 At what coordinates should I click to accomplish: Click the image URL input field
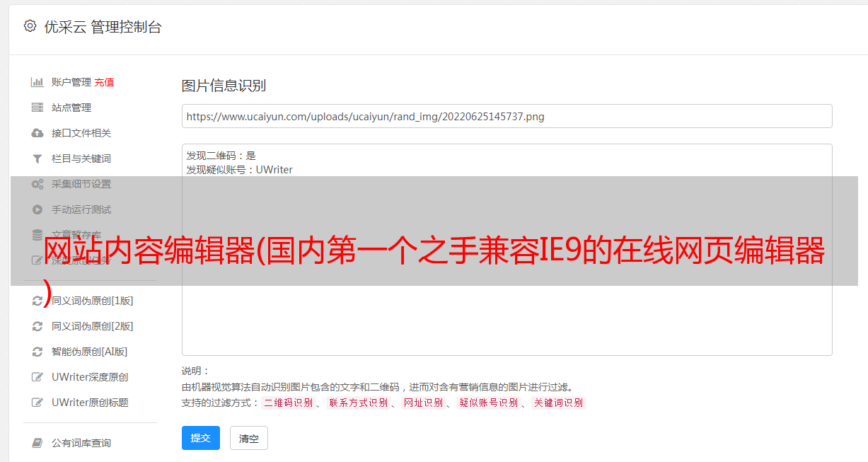pos(507,116)
